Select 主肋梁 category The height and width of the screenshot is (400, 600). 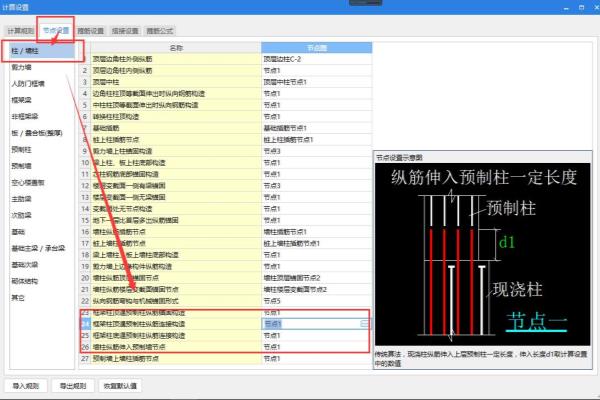point(22,199)
